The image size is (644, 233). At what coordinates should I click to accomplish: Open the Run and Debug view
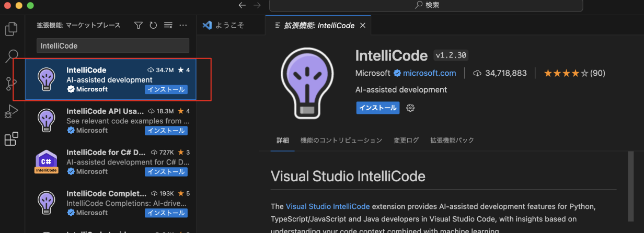tap(11, 111)
